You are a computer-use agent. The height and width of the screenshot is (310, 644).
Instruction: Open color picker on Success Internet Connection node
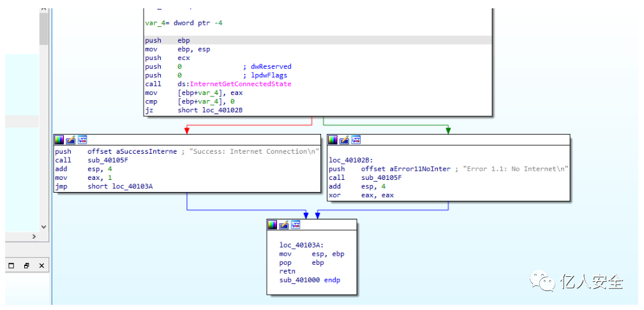(x=59, y=140)
